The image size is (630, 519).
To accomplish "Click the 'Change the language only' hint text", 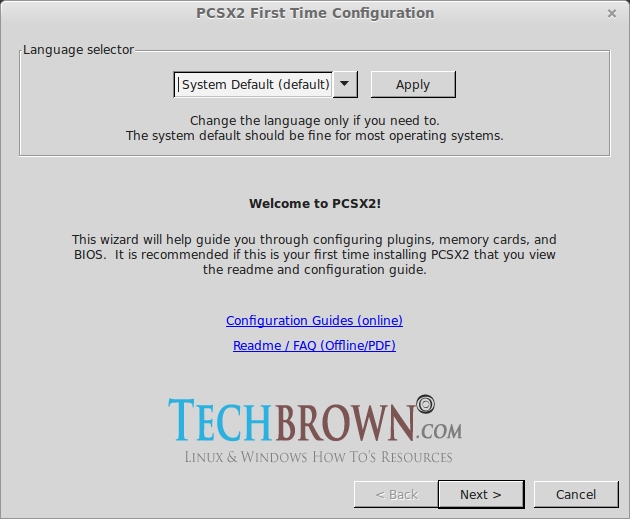I will [x=314, y=120].
